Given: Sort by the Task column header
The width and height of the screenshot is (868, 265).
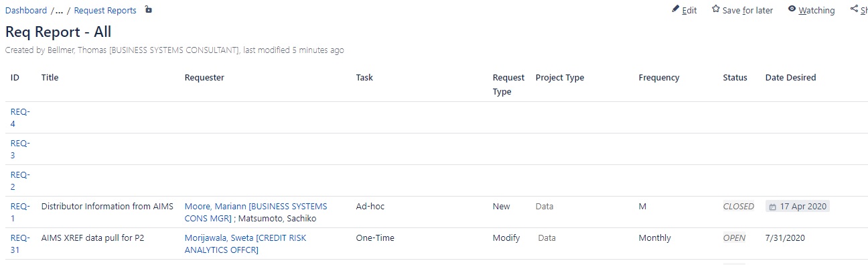Looking at the screenshot, I should click(364, 77).
